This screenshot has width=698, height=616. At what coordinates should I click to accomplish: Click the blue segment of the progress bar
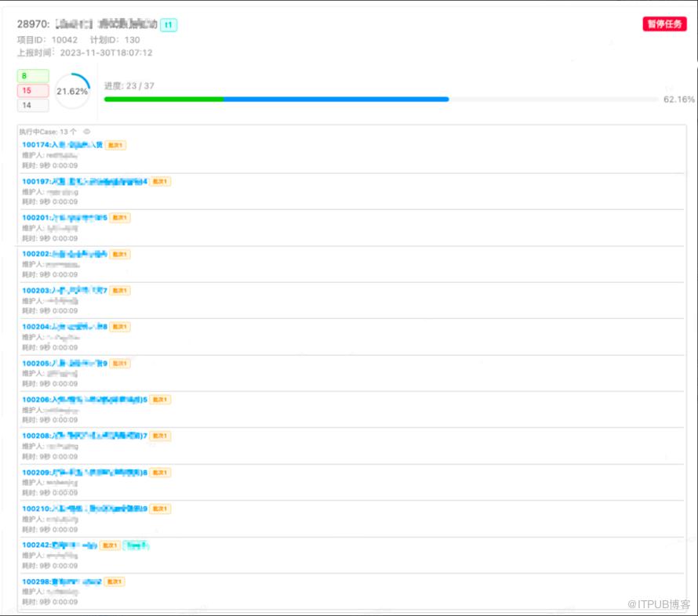click(336, 100)
